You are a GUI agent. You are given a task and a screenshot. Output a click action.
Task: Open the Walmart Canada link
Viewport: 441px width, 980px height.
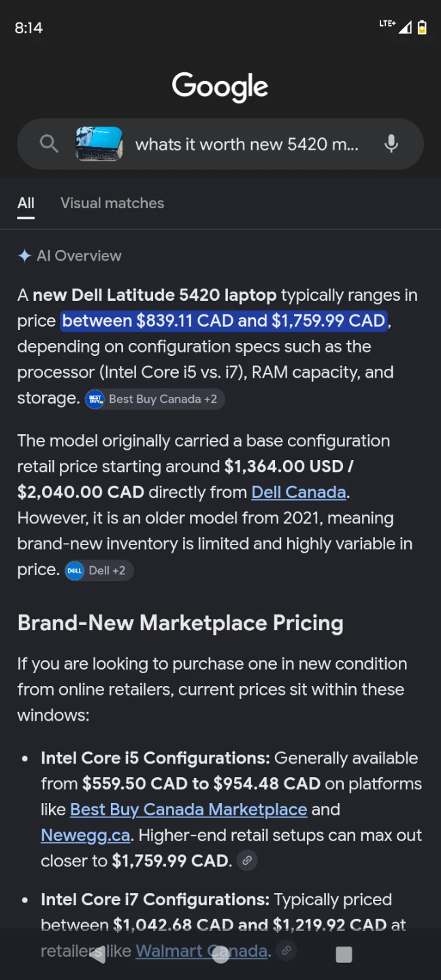[x=201, y=951]
